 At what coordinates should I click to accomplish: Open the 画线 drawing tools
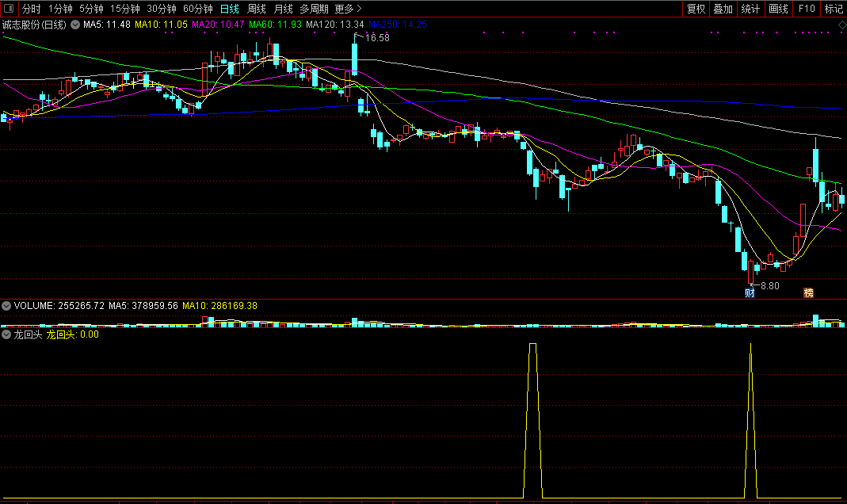click(x=778, y=9)
